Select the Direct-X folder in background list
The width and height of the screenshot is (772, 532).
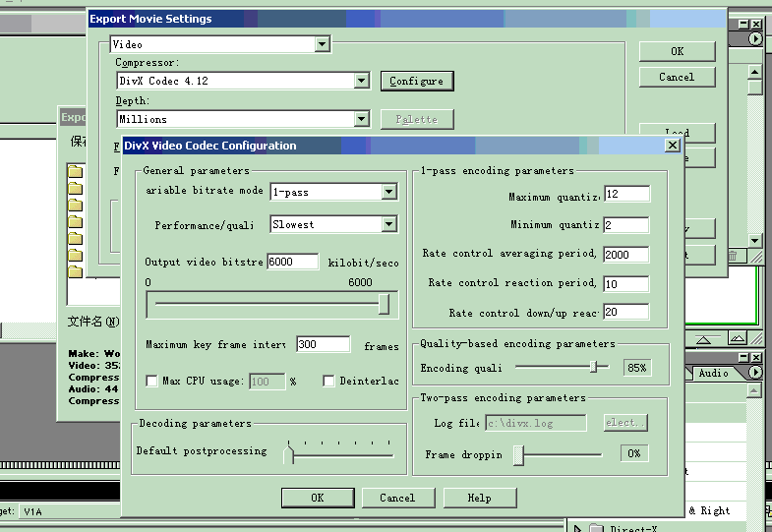tap(634, 528)
